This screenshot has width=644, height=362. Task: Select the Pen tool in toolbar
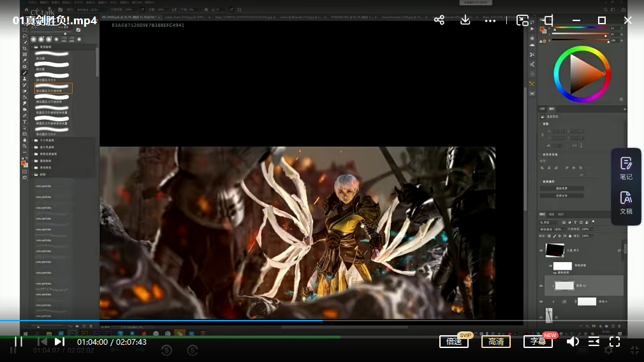pyautogui.click(x=25, y=116)
